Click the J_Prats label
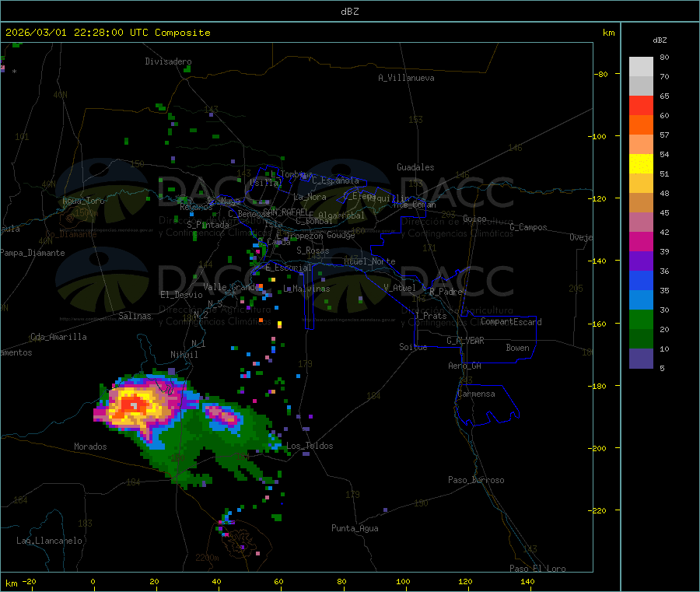 pyautogui.click(x=430, y=316)
